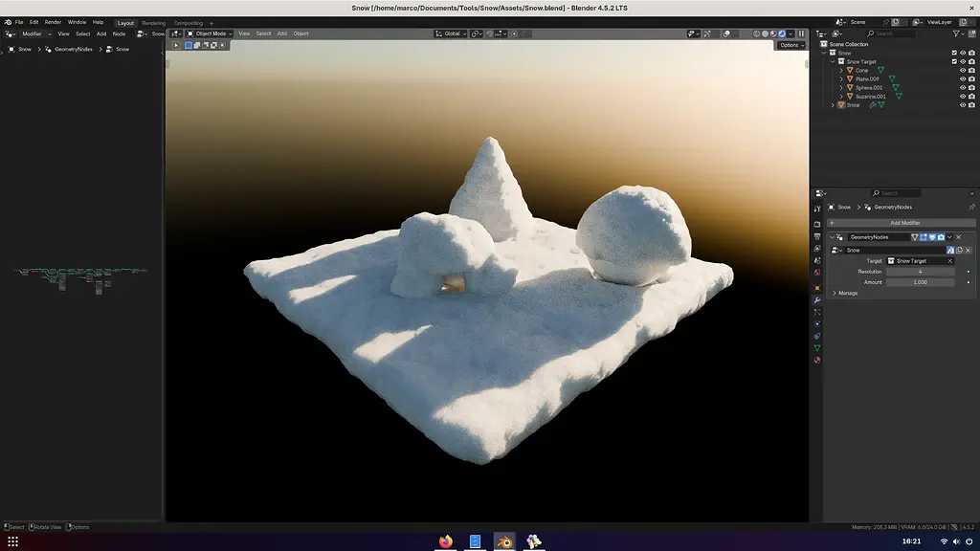Open the Material properties tab
Image resolution: width=980 pixels, height=551 pixels.
[x=817, y=360]
